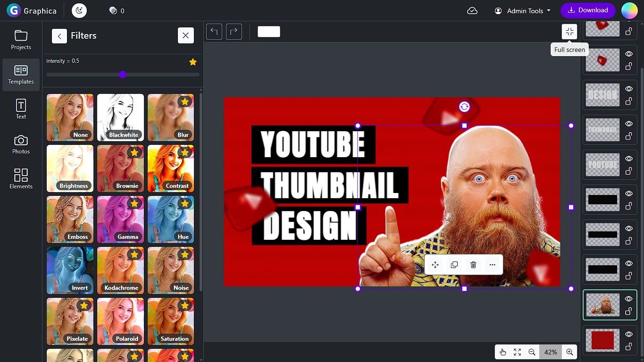Delete the selected image with the trash icon

473,265
